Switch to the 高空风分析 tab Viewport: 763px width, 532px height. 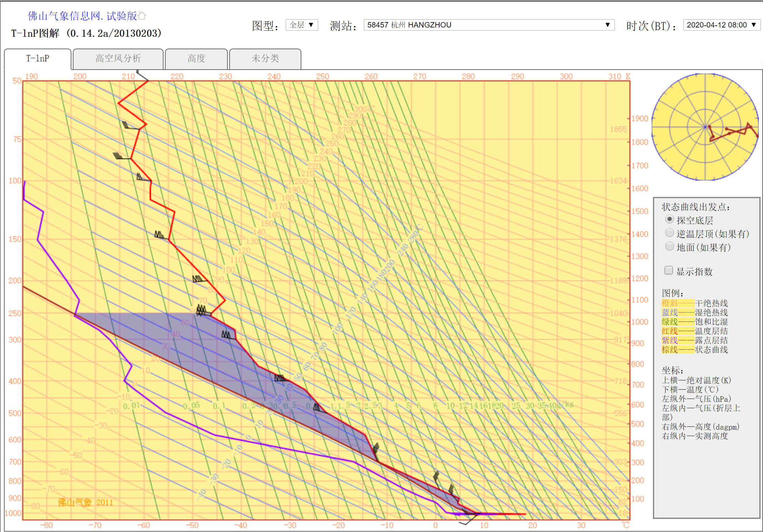tap(118, 59)
